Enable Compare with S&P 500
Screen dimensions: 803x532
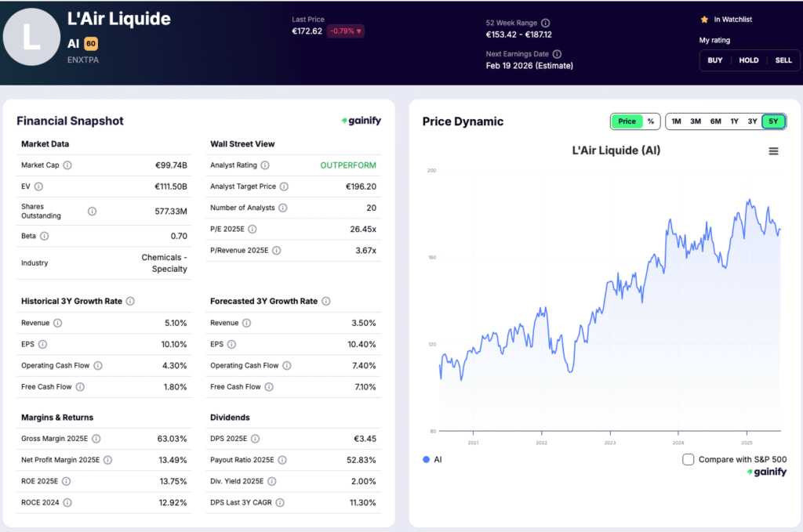coord(687,461)
